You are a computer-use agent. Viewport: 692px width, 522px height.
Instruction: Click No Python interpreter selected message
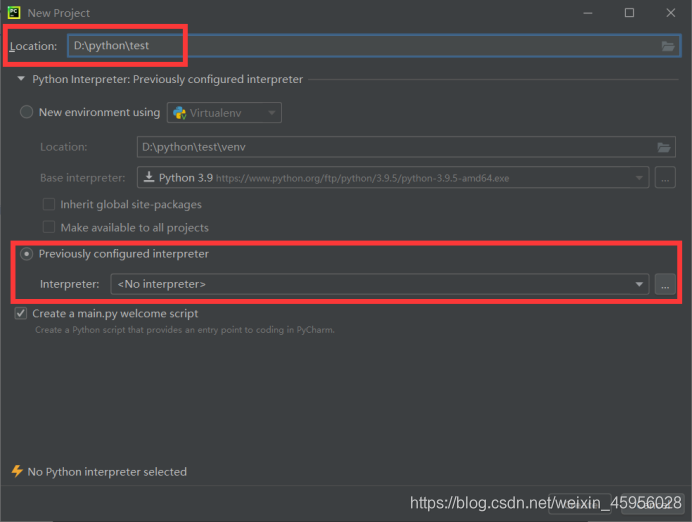click(x=107, y=472)
